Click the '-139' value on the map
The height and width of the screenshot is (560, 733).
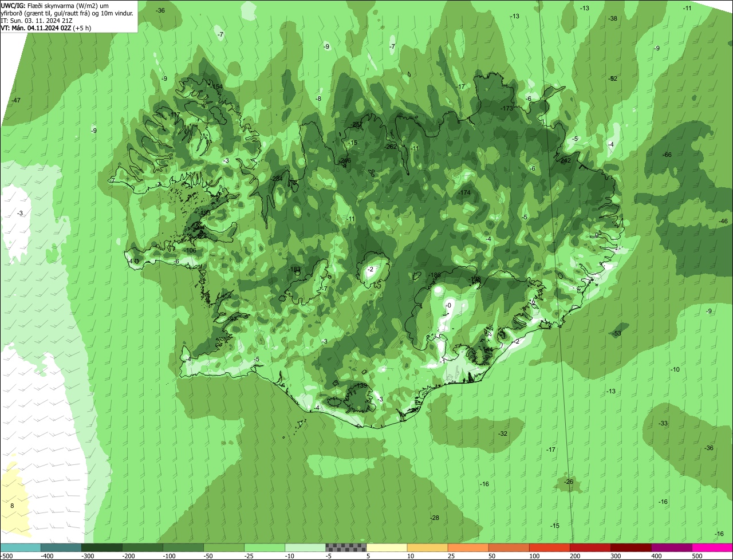361,386
